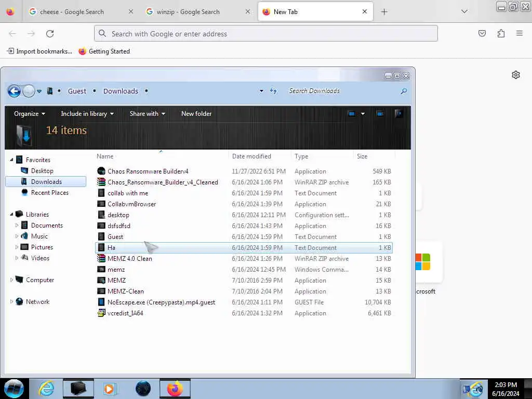Open the Windows Start menu orb
Image resolution: width=532 pixels, height=399 pixels.
pos(14,389)
